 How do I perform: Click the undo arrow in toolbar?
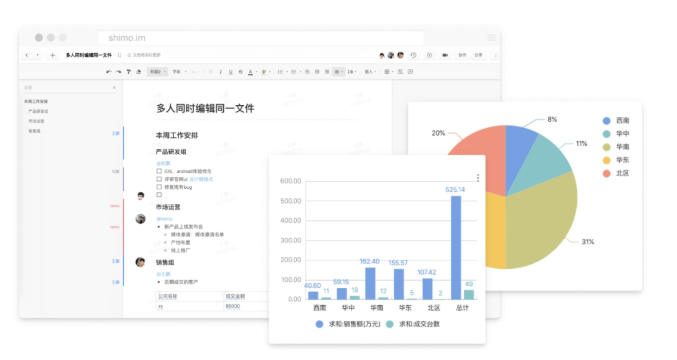point(108,72)
